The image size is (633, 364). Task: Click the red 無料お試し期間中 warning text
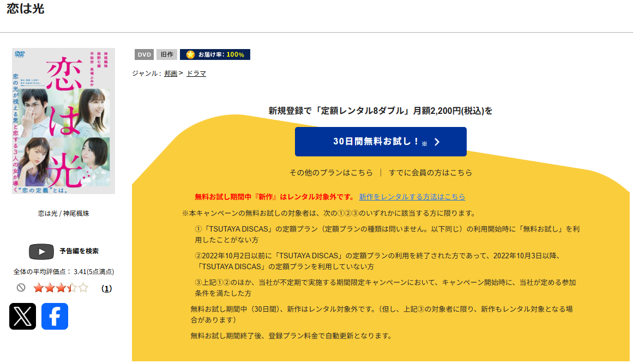point(274,197)
